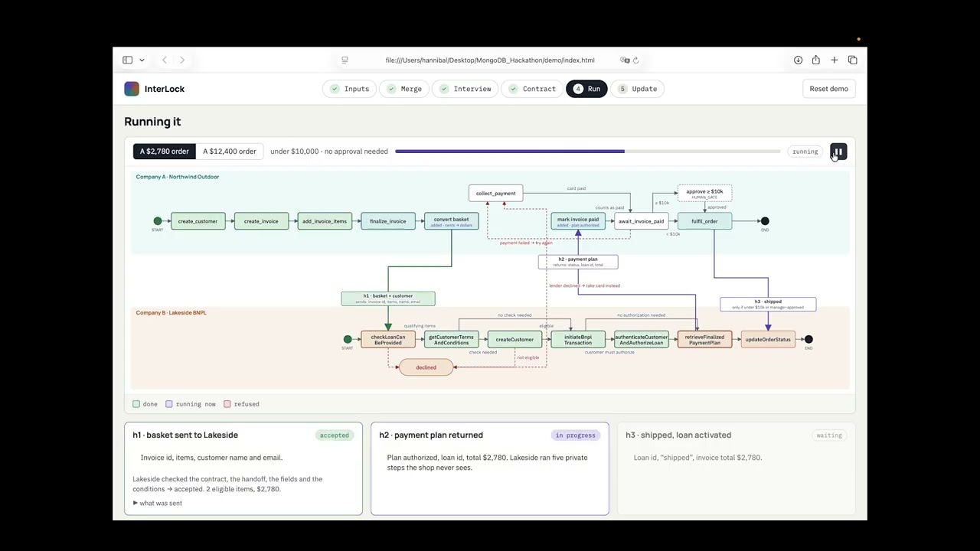Click the 'accepted' status badge

(335, 435)
